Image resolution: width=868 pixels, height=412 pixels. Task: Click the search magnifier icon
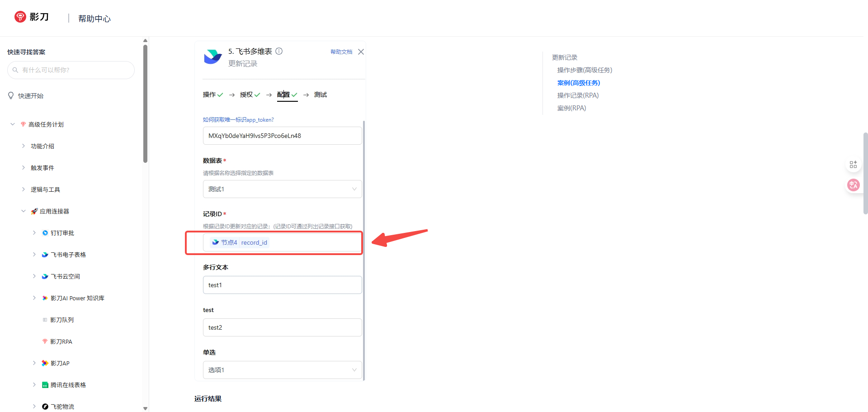point(15,70)
